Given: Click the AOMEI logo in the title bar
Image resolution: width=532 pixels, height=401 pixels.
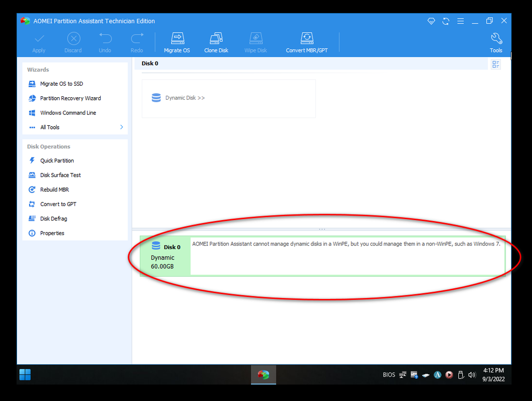Looking at the screenshot, I should point(25,21).
